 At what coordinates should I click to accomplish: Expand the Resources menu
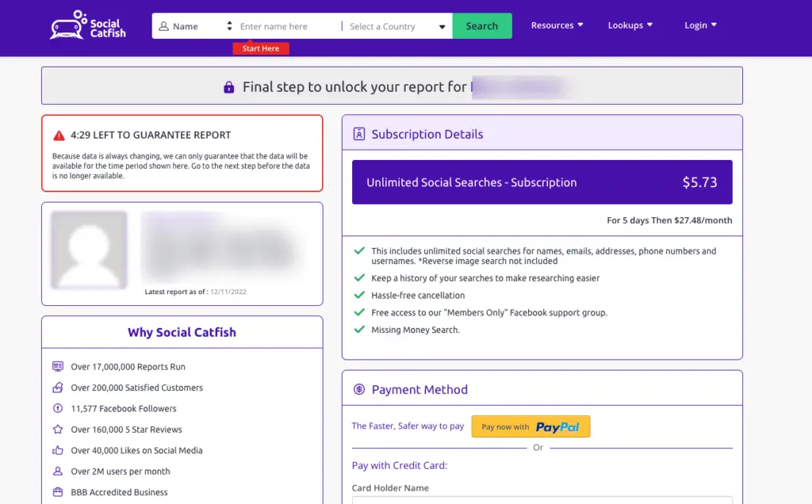(x=557, y=25)
